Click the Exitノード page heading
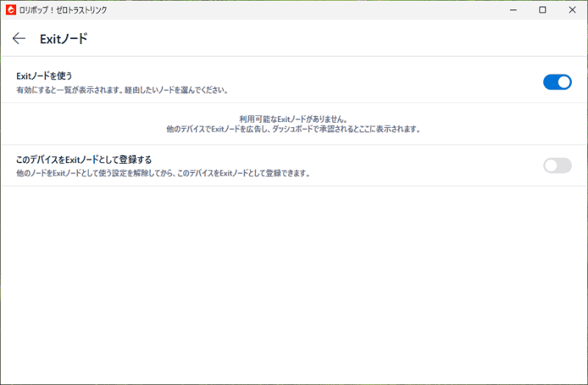Screen dimensions: 588x385 (64, 39)
